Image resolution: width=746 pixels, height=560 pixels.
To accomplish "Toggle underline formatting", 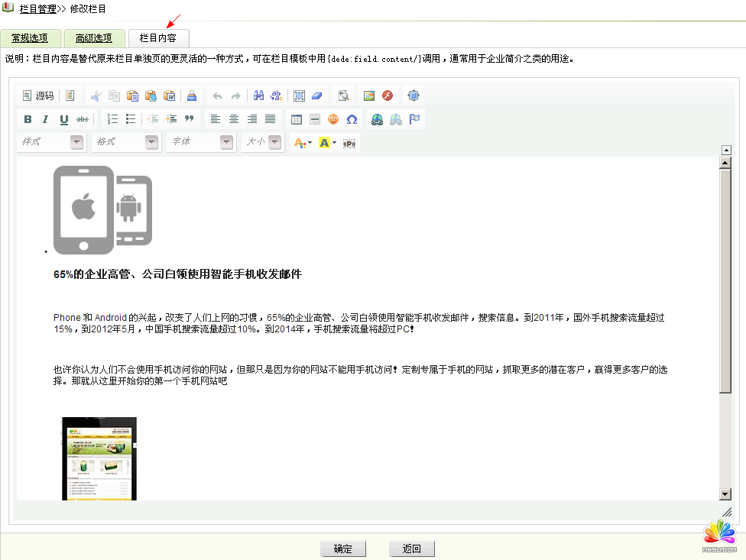I will tap(63, 119).
